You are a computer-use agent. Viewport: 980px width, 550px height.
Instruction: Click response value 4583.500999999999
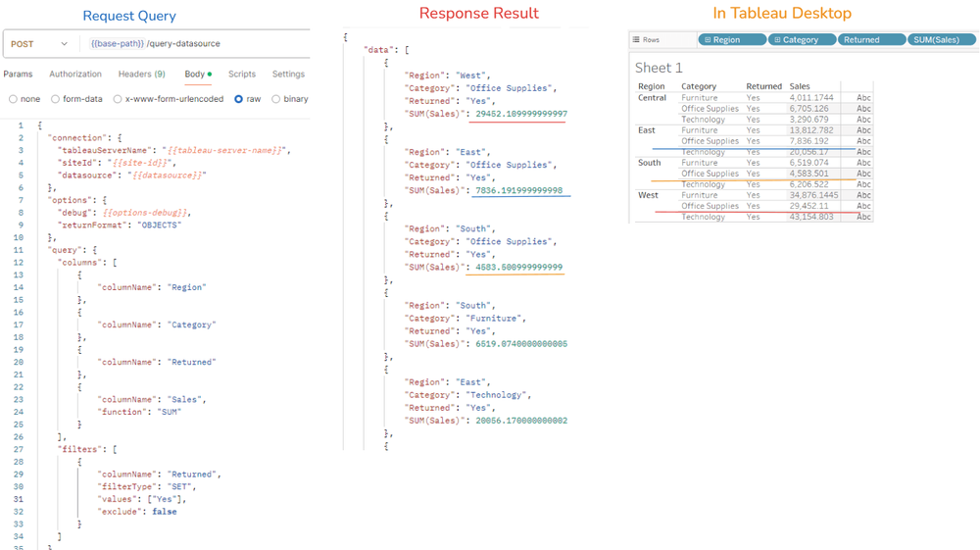[x=518, y=267]
